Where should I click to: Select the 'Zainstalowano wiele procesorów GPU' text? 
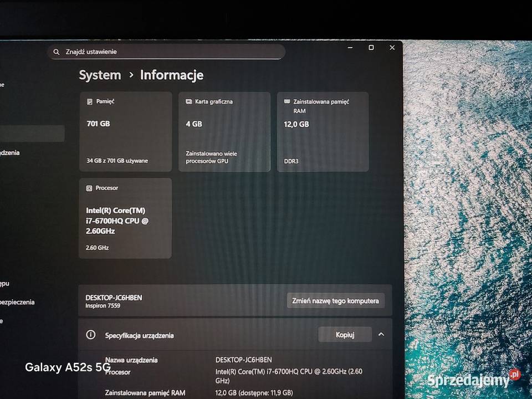(211, 157)
